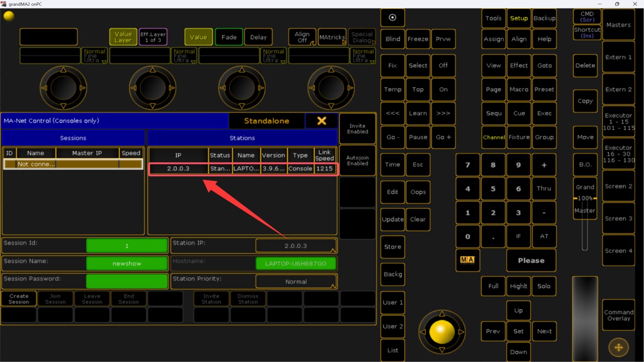Open the Backup menu
Screen dimensions: 644x362
tap(544, 18)
